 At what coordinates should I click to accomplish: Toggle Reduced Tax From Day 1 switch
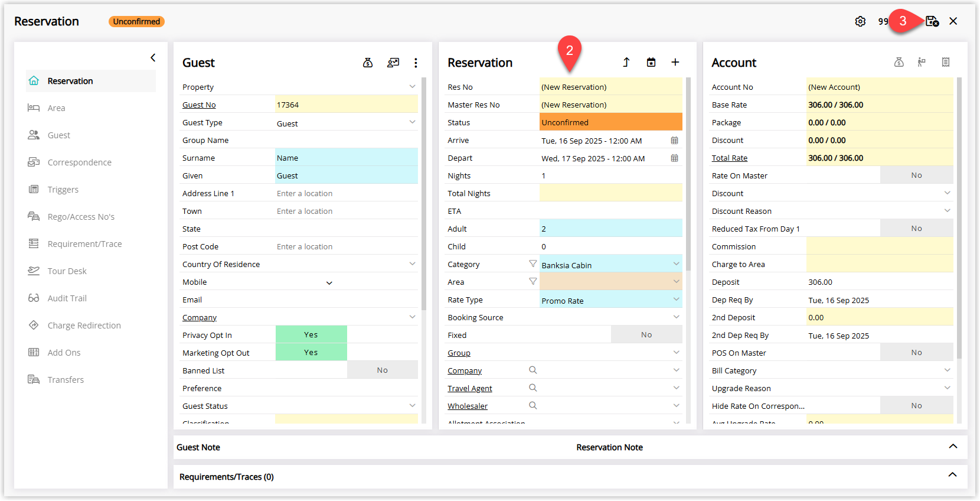click(x=916, y=229)
